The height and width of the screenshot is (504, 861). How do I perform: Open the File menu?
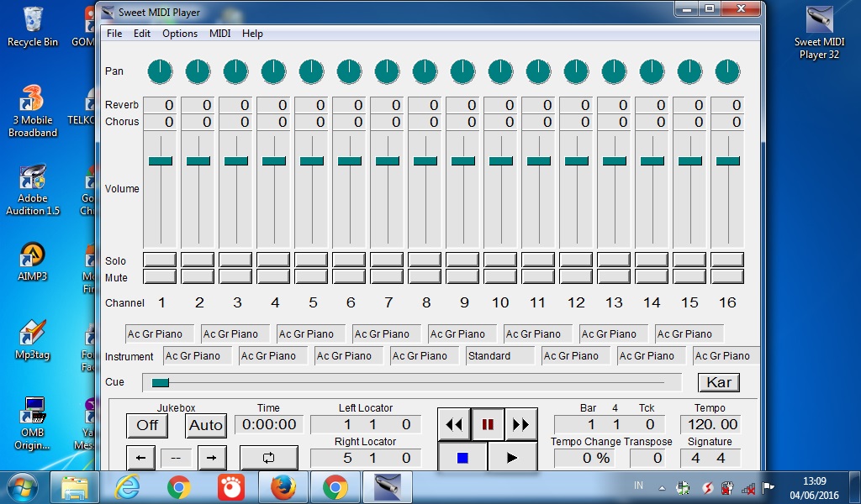click(114, 34)
